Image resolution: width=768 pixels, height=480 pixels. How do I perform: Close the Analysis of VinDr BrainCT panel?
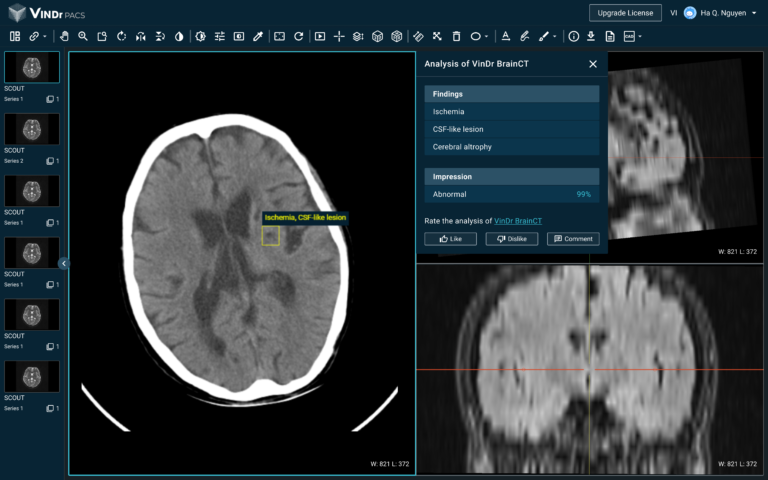point(593,64)
